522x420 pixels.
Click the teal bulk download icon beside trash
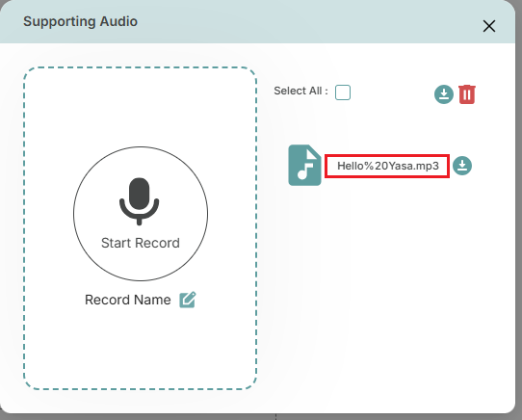(444, 94)
